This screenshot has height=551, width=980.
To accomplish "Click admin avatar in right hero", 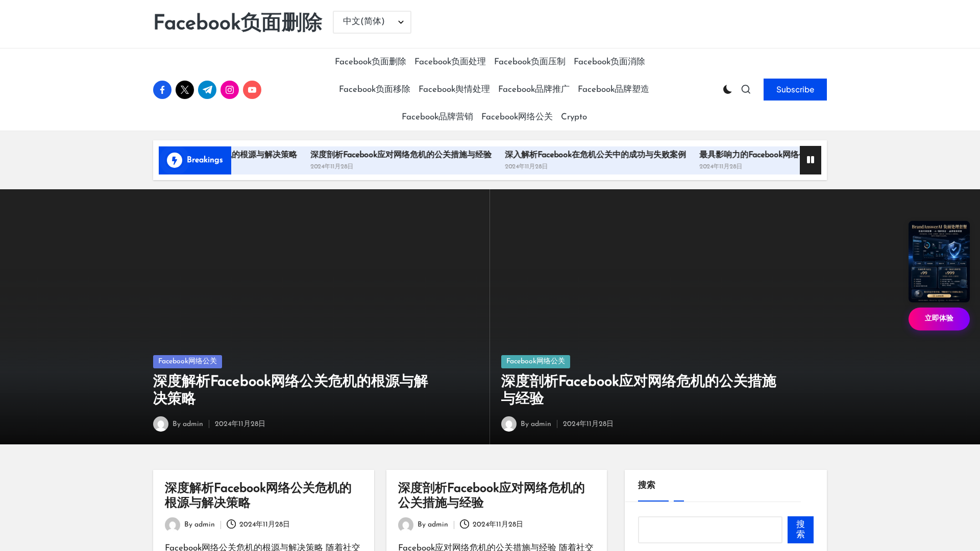I will (x=509, y=424).
